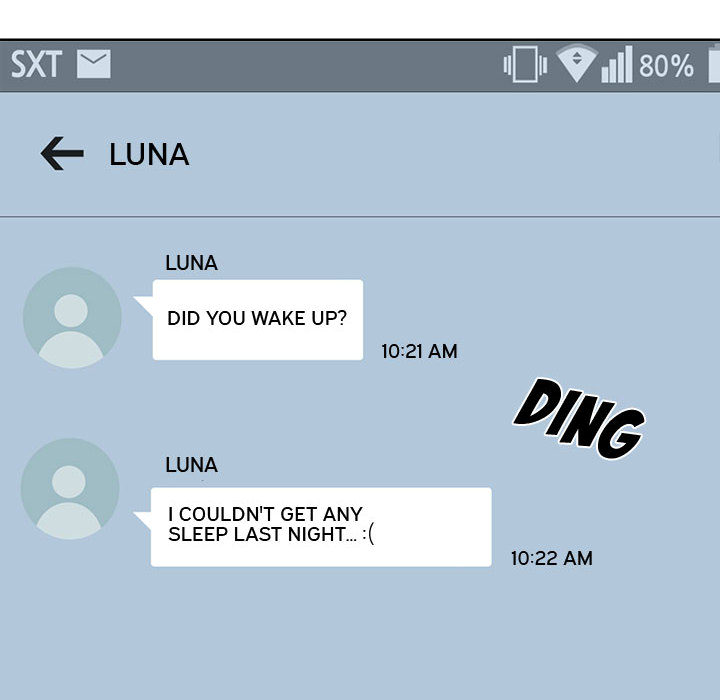Open the envelope notification in status bar
This screenshot has width=720, height=700.
(93, 65)
